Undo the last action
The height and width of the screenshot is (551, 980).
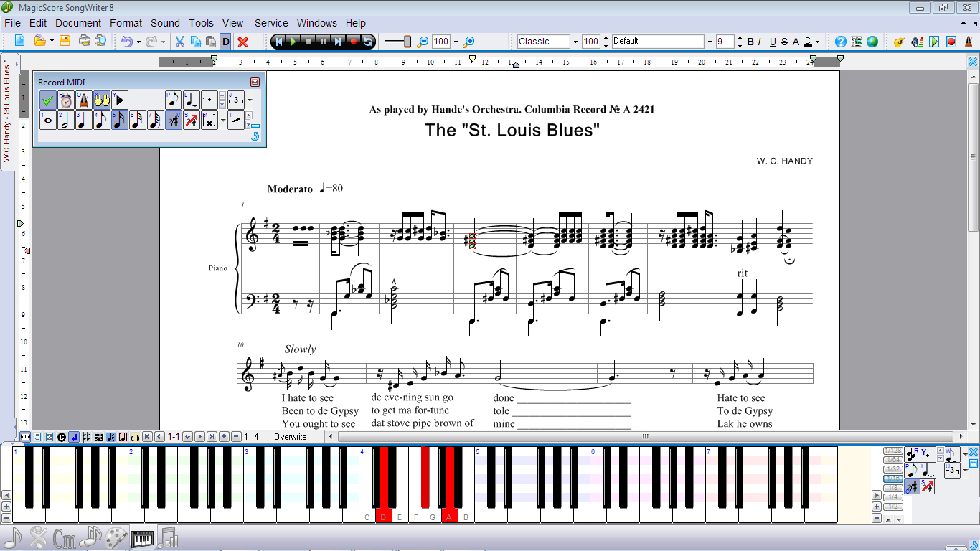tap(126, 42)
